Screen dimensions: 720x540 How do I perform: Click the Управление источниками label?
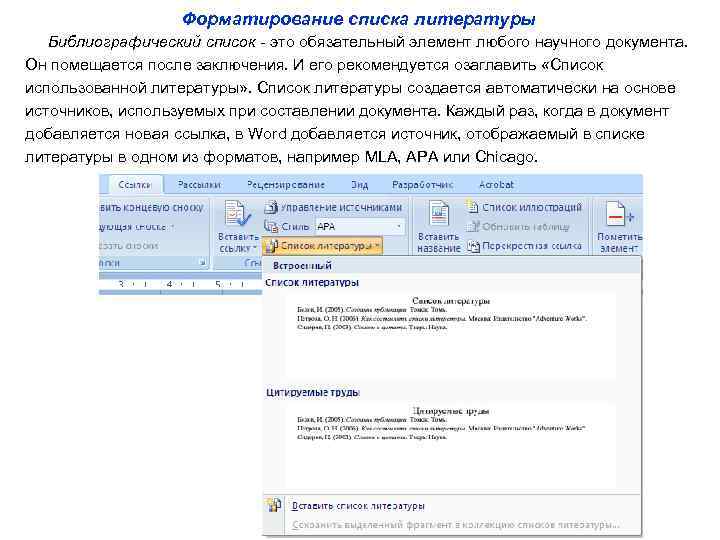[x=342, y=208]
